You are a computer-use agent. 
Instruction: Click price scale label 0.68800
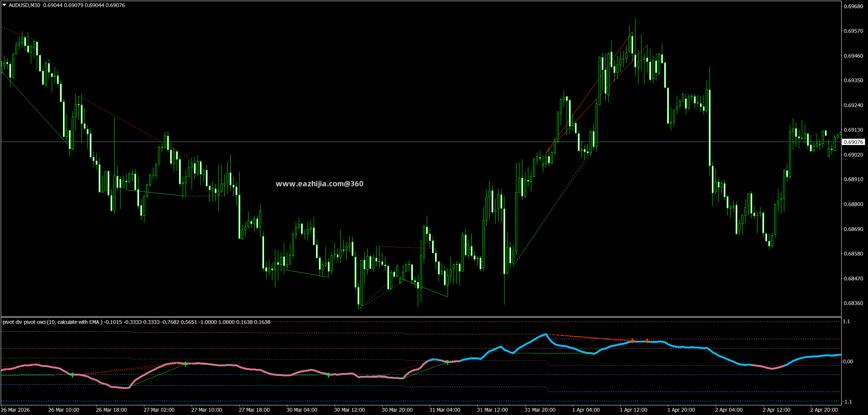(853, 204)
